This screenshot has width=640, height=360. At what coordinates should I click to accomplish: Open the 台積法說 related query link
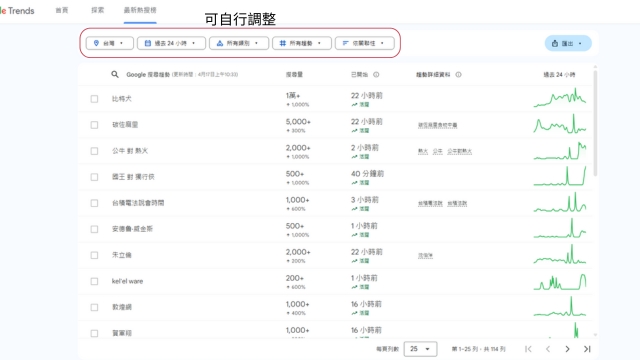(x=457, y=203)
